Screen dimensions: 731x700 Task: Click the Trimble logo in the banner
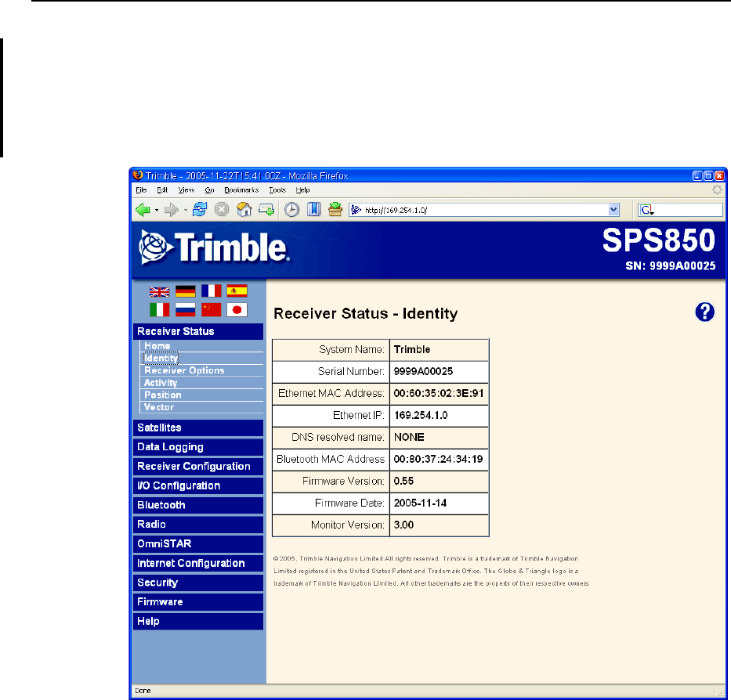(214, 247)
